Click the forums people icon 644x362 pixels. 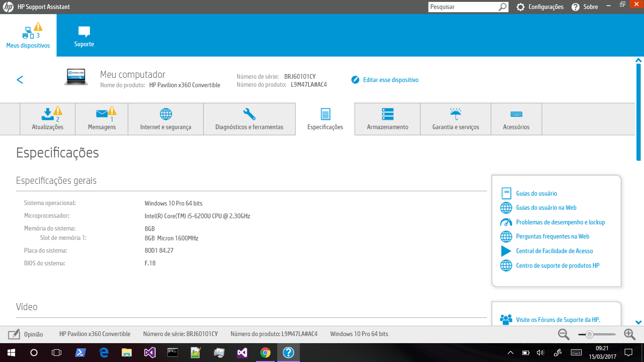click(506, 319)
